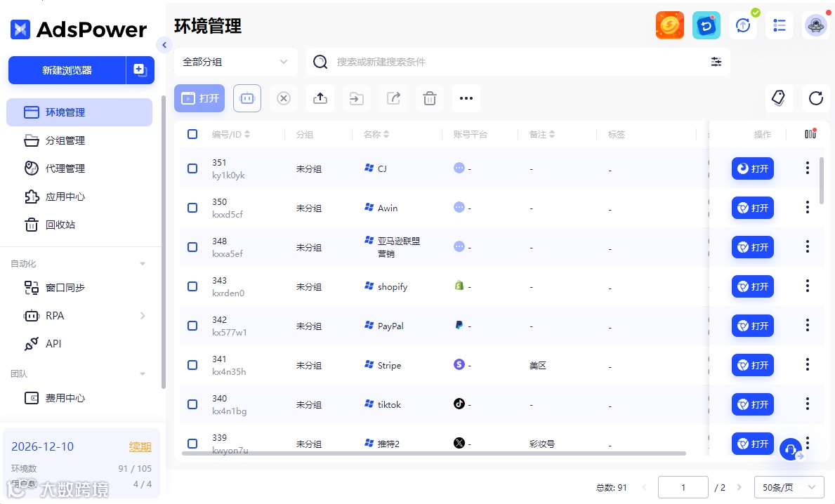
Task: Click the table's vertical scrollbar thumb
Action: [822, 181]
